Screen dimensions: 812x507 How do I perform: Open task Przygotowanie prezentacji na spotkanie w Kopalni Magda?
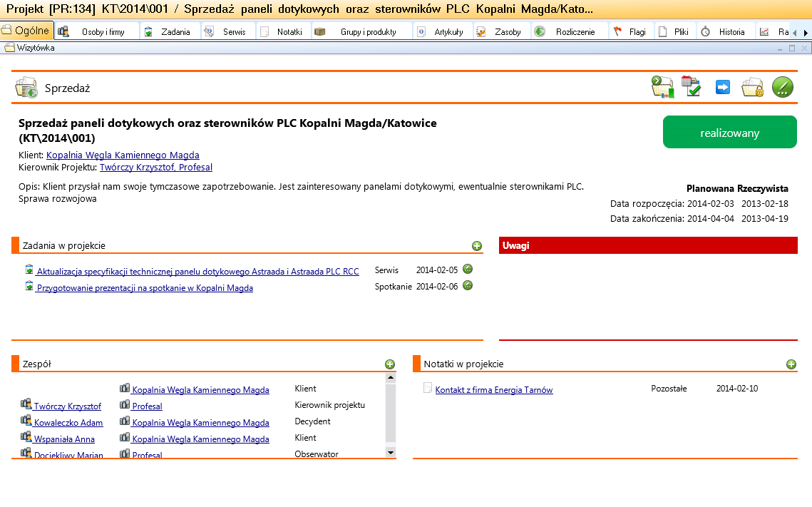[145, 288]
